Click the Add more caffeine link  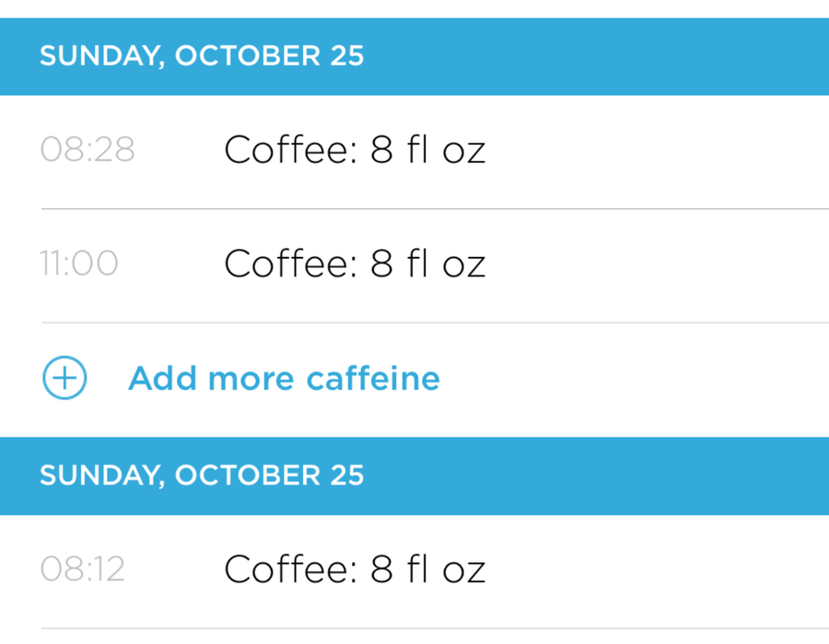pyautogui.click(x=284, y=379)
